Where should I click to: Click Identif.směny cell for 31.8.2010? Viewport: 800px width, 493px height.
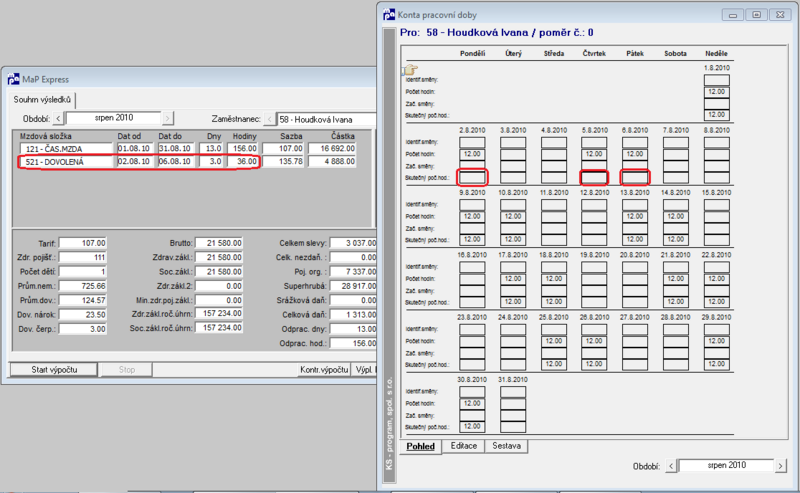513,391
